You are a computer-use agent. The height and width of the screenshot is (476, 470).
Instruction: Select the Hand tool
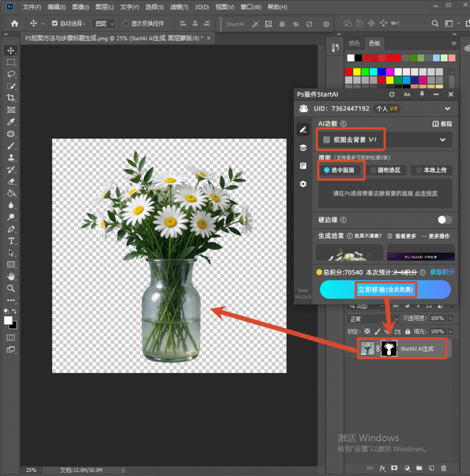(x=11, y=277)
